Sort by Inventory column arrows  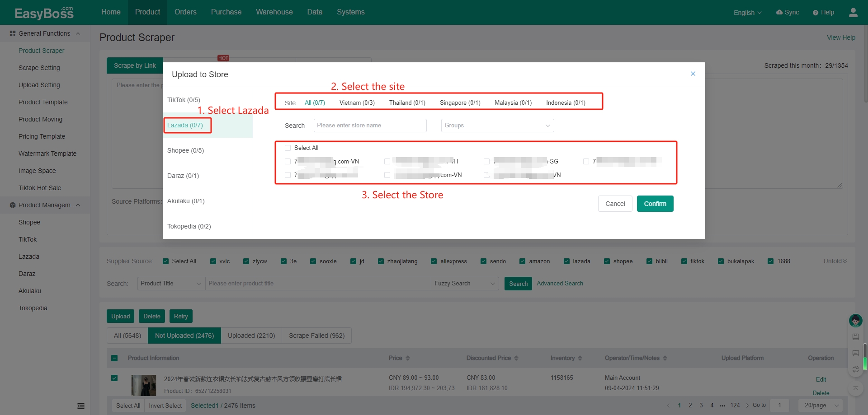tap(580, 358)
